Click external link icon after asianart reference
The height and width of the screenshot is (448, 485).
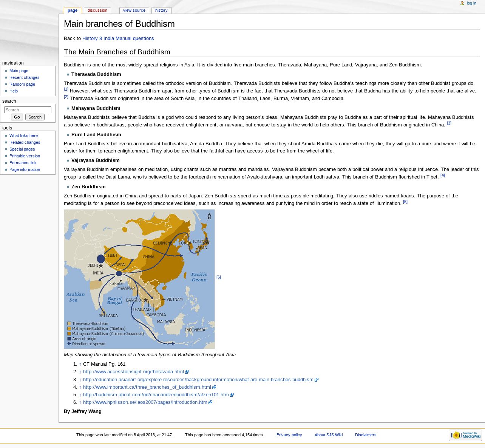click(317, 380)
